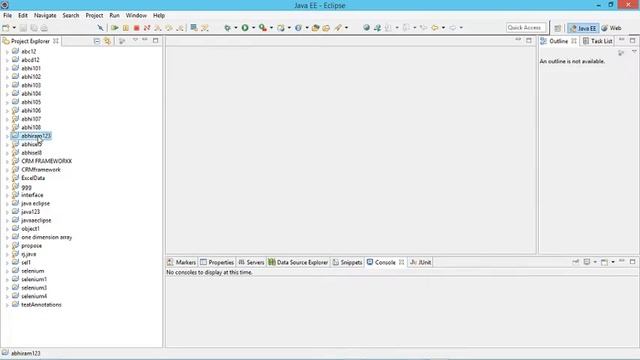This screenshot has height=360, width=640.
Task: Expand the CRM FRAMEWORKK project
Action: (7, 162)
